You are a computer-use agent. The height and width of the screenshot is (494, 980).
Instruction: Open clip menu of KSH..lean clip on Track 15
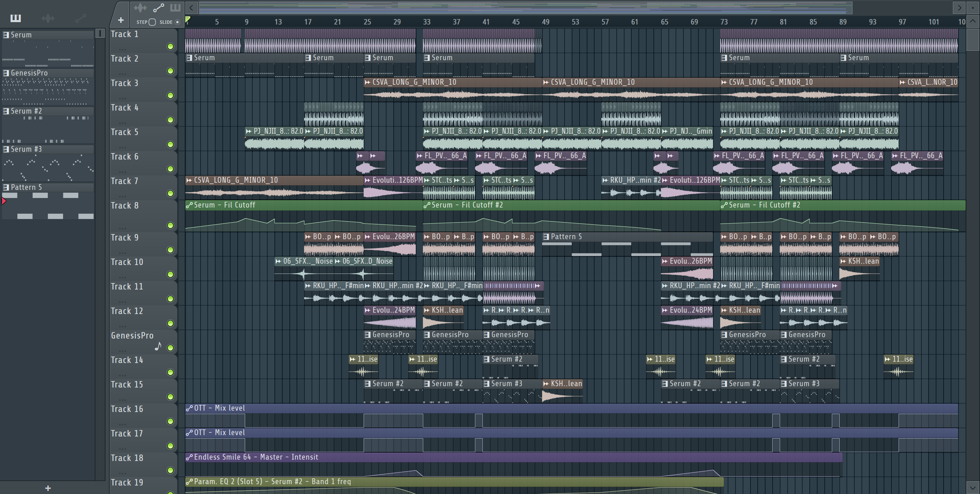[546, 384]
